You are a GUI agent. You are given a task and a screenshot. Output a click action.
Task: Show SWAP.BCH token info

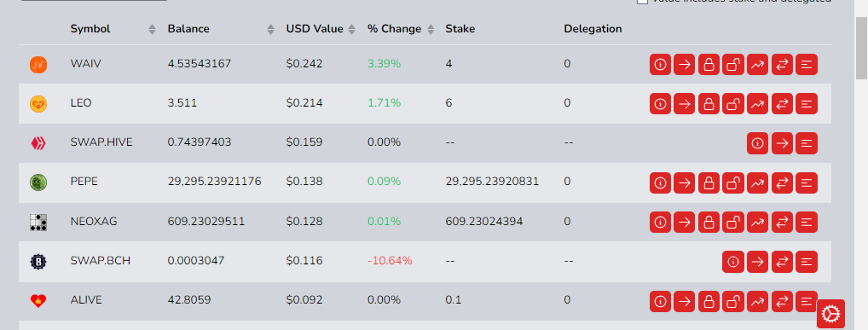point(733,262)
